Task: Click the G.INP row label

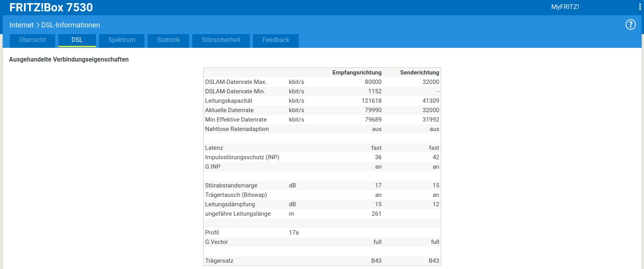Action: coord(213,167)
